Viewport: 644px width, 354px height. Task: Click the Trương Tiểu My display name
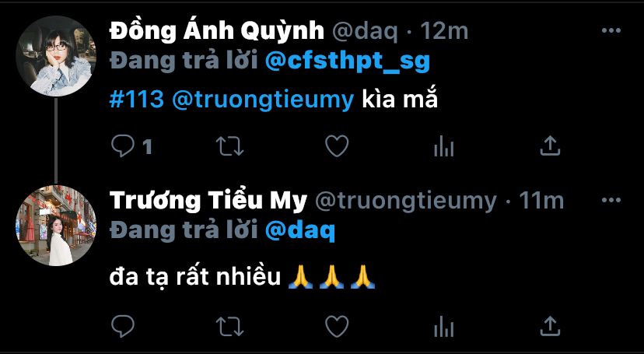pos(208,201)
